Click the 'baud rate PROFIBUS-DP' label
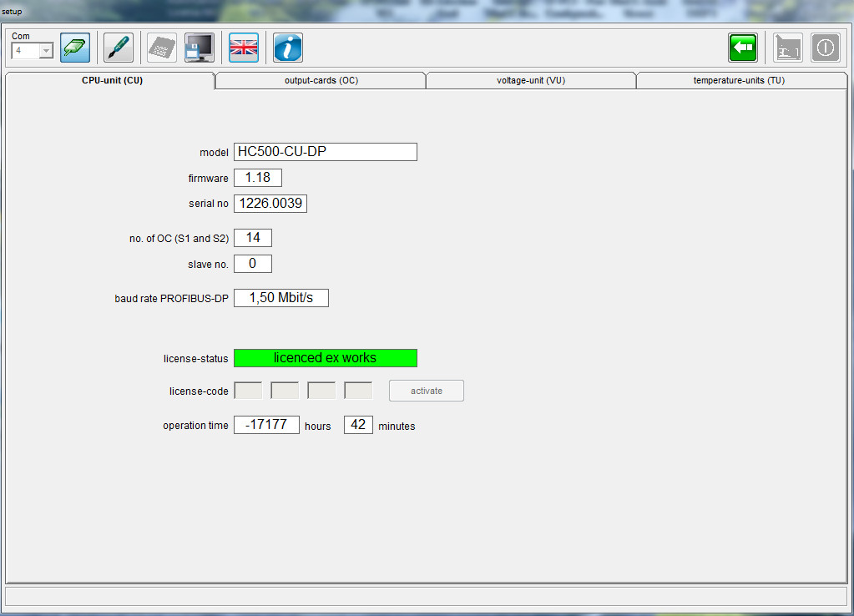 tap(172, 299)
